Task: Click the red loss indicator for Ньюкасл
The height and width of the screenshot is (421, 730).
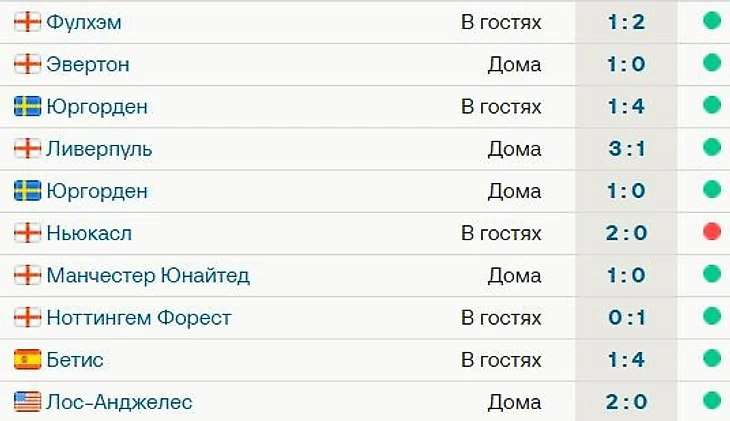Action: pyautogui.click(x=712, y=233)
